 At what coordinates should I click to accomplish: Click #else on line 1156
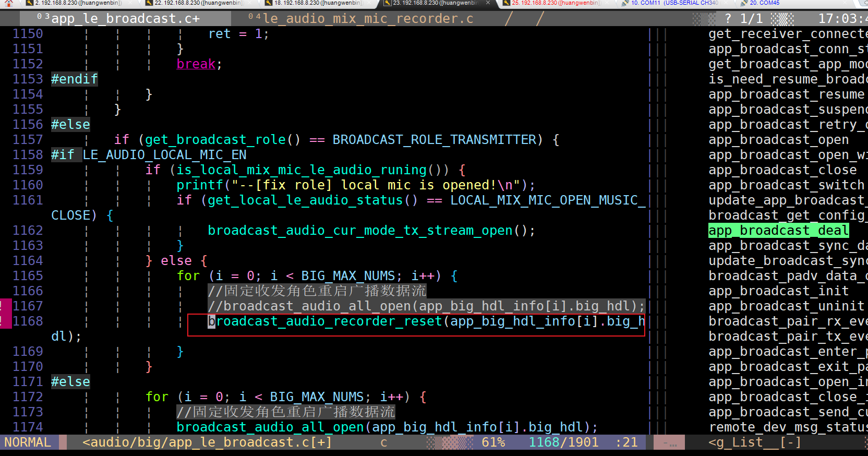click(70, 125)
